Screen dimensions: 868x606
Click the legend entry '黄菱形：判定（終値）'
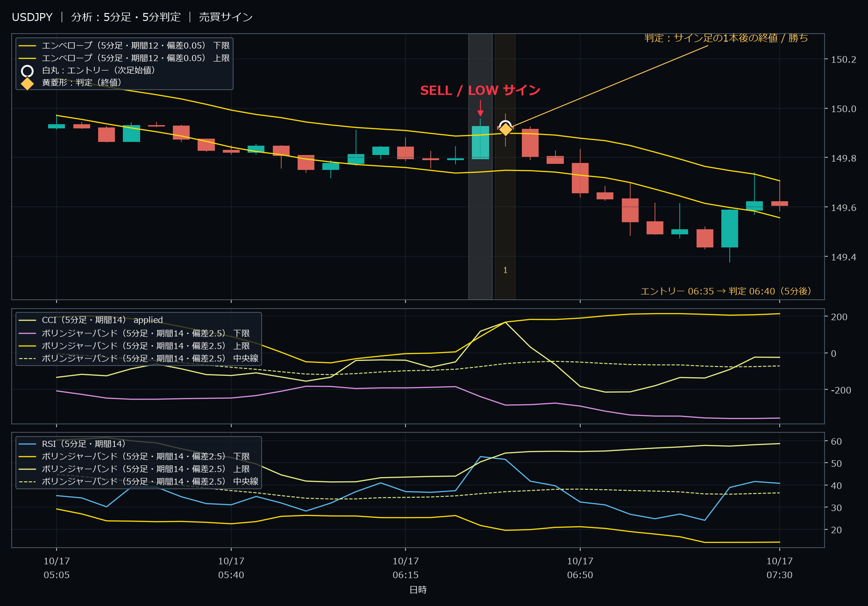pos(71,83)
